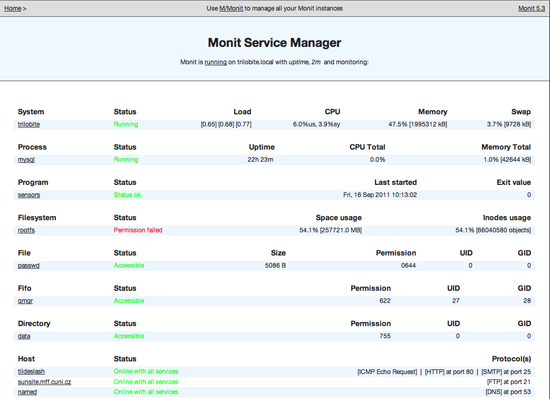This screenshot has height=399, width=550.
Task: Open the Monit 5.3 version link
Action: (531, 8)
